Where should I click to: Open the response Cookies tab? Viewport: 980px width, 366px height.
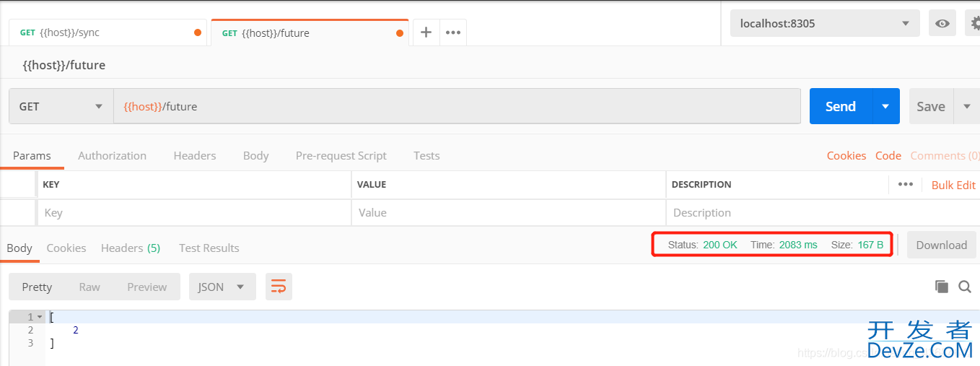(x=66, y=248)
